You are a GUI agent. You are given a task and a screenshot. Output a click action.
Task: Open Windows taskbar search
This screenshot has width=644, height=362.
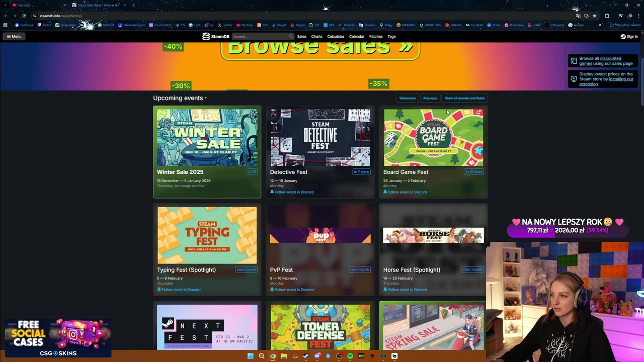(x=262, y=356)
